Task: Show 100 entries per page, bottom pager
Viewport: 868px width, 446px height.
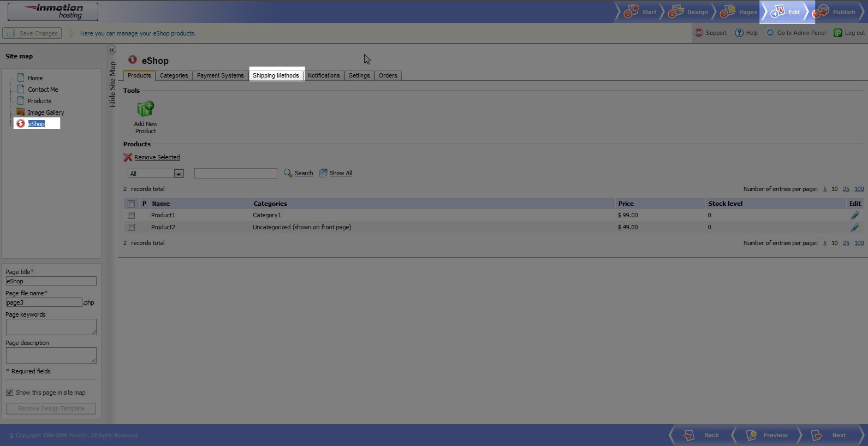Action: [859, 243]
